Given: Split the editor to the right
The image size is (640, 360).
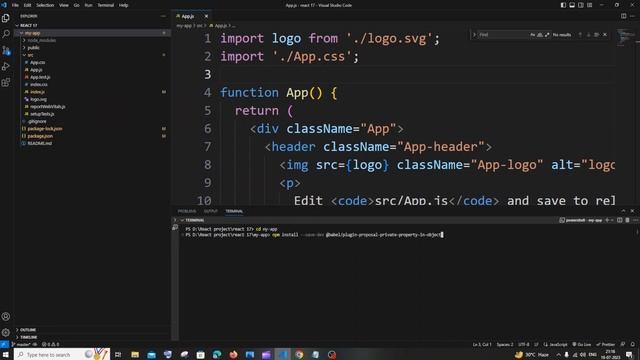Looking at the screenshot, I should (624, 16).
